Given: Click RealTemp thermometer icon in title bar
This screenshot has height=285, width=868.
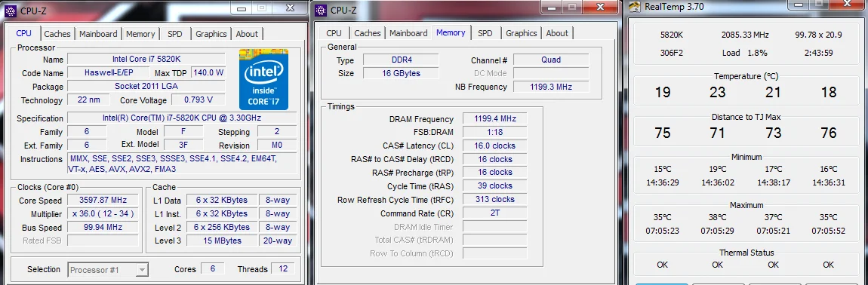Looking at the screenshot, I should 635,7.
